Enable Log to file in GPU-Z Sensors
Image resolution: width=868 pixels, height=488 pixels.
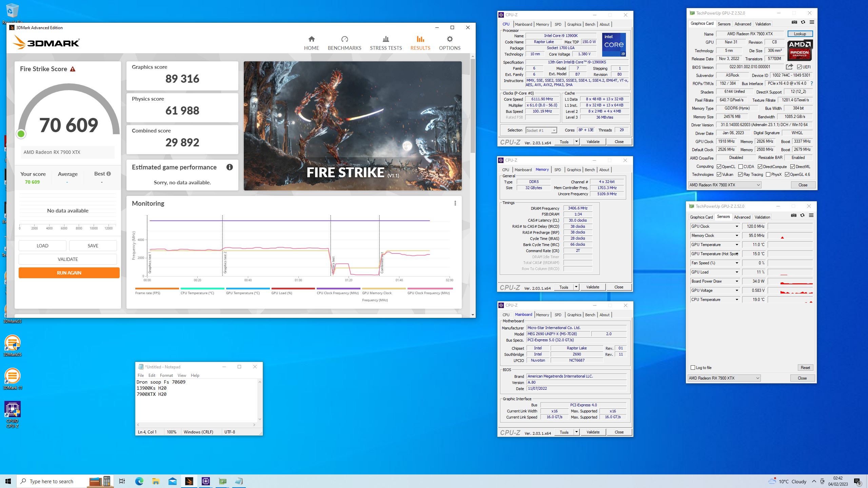click(693, 368)
